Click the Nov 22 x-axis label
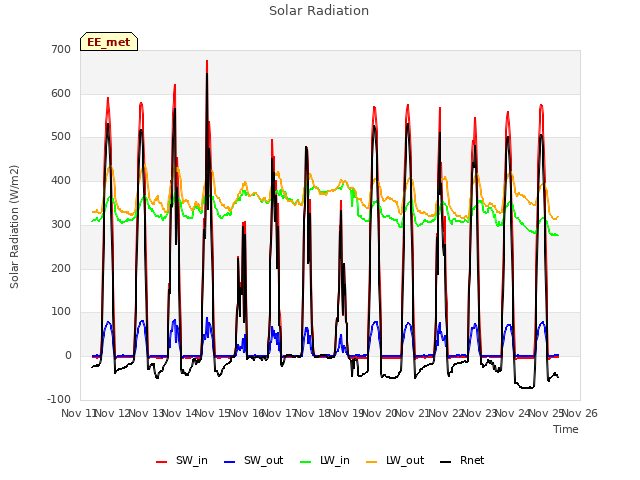Image resolution: width=640 pixels, height=480 pixels. click(447, 413)
